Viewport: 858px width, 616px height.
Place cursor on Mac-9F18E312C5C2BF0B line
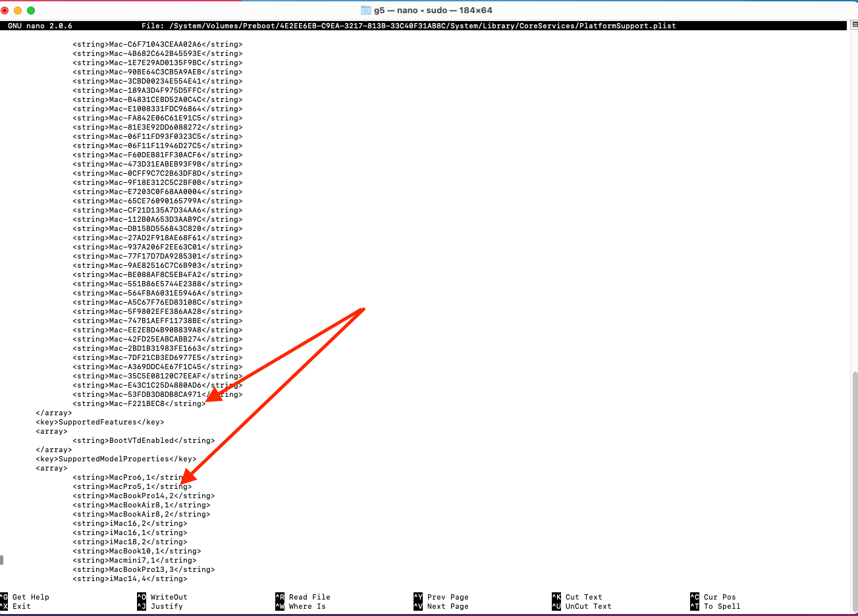click(x=157, y=182)
